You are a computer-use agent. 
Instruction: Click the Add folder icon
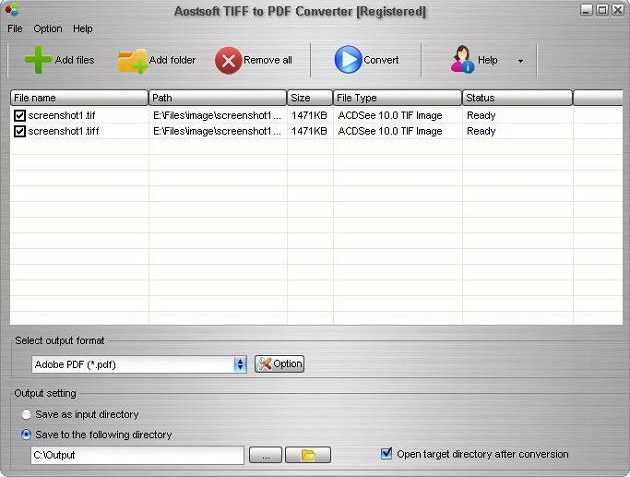pos(132,61)
